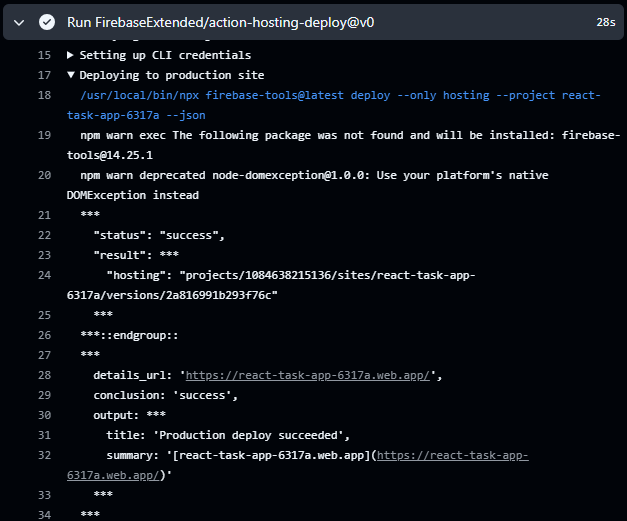Click the 28s step duration
The width and height of the screenshot is (627, 521).
click(605, 22)
